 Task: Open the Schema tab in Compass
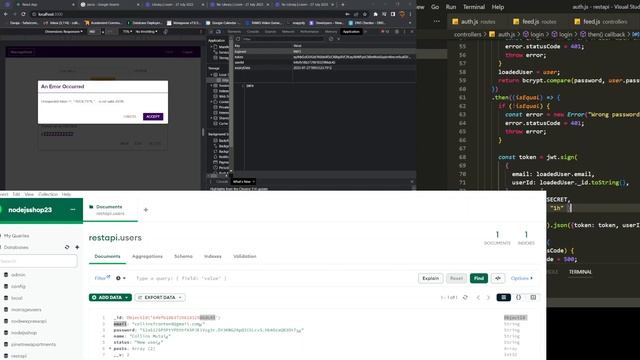183,256
